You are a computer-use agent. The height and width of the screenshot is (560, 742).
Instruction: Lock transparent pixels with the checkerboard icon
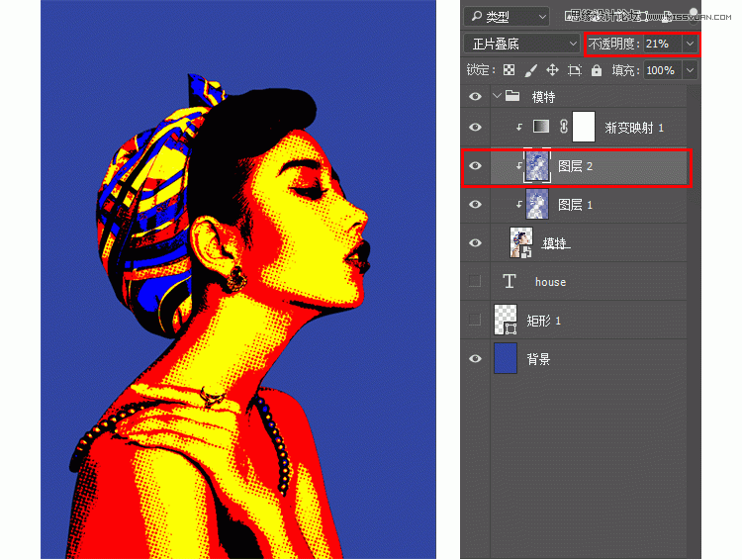509,70
